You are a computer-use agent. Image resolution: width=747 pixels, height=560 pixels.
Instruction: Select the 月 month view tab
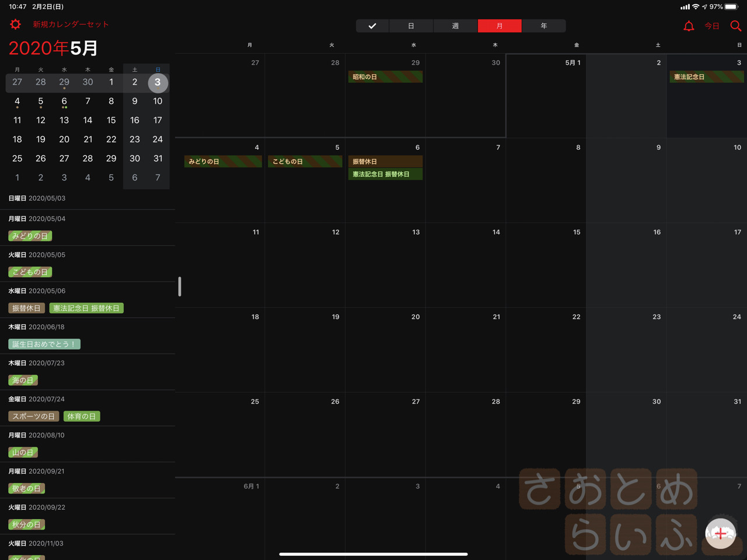(500, 26)
